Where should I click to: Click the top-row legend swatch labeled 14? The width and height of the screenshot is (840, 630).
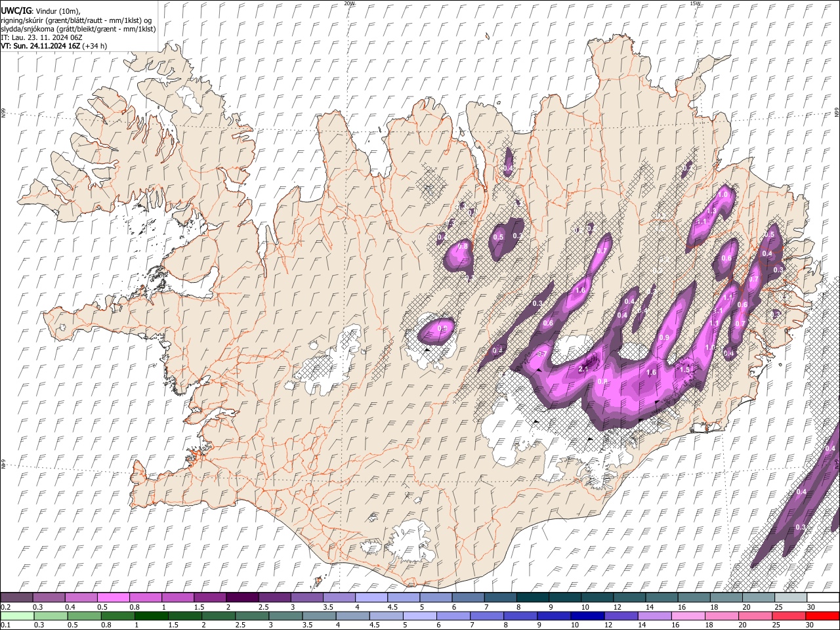(x=662, y=597)
